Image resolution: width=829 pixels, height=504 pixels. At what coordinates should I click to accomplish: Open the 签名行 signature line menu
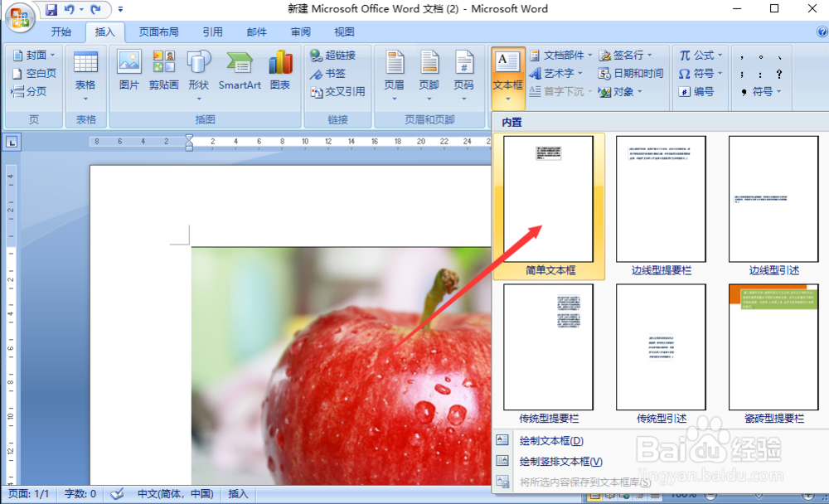[x=626, y=55]
